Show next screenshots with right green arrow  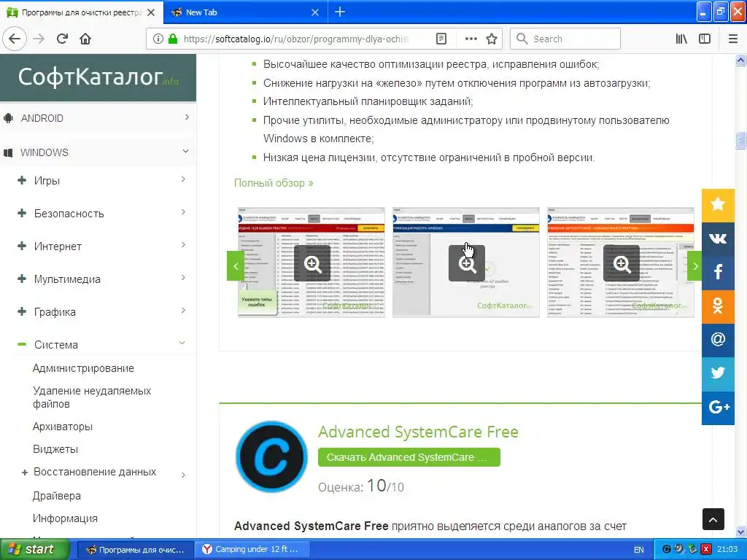point(695,265)
